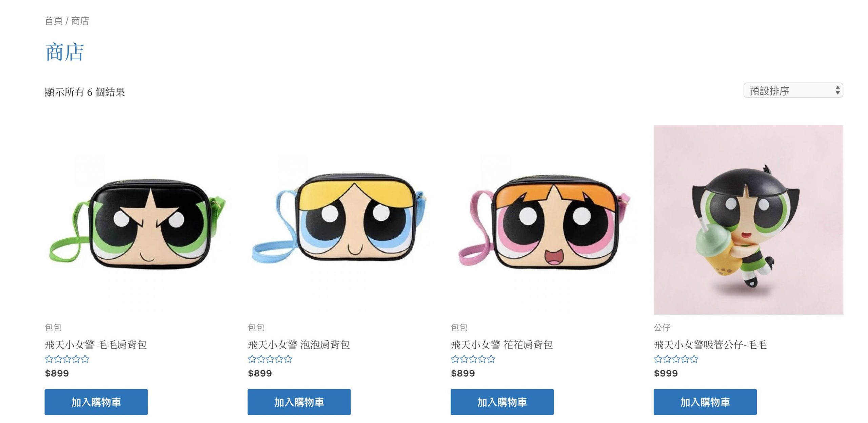Click the 飛天小女警 泡泡肩背包 title
Image resolution: width=868 pixels, height=423 pixels.
(299, 345)
